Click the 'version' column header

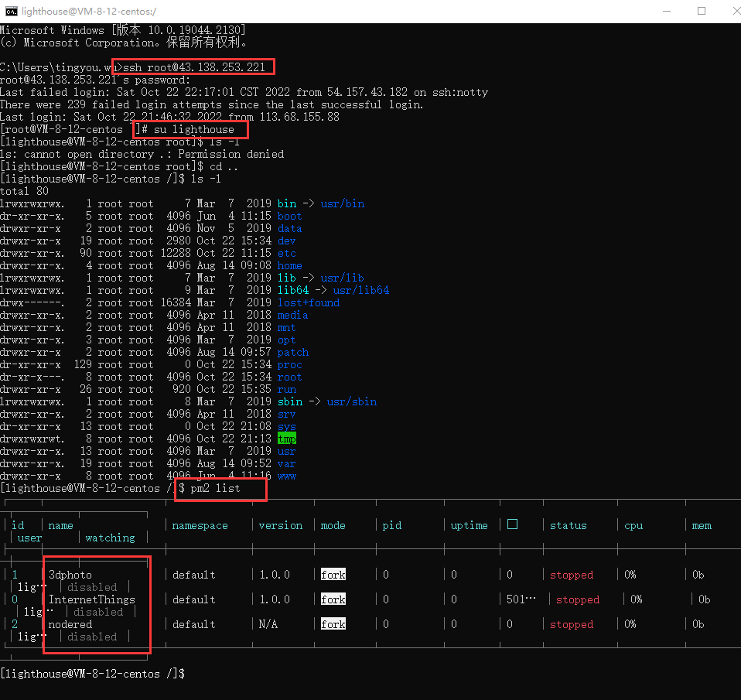(x=281, y=526)
